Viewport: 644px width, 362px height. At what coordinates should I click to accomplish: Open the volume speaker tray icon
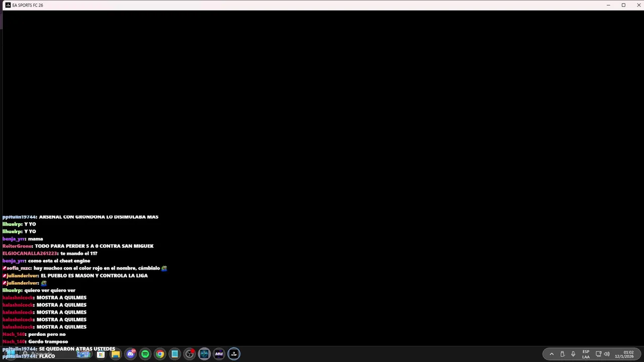point(607,354)
